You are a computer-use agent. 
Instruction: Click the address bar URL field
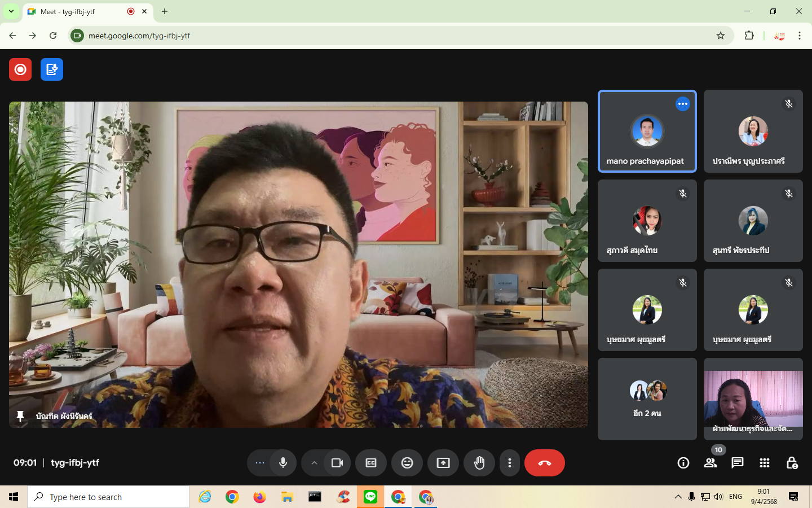(x=401, y=36)
